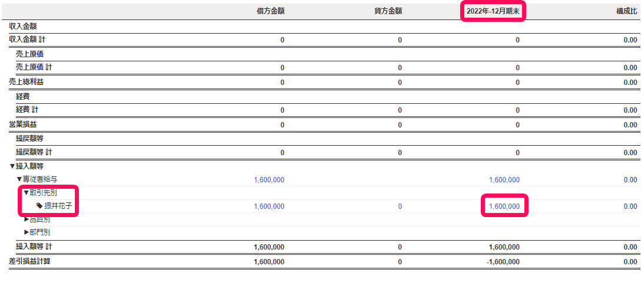
Task: Select the 営業損益 row label
Action: coord(23,124)
